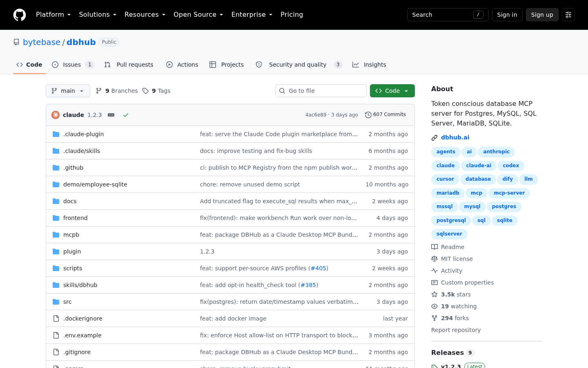
Task: Click Report repository link
Action: coord(456,330)
